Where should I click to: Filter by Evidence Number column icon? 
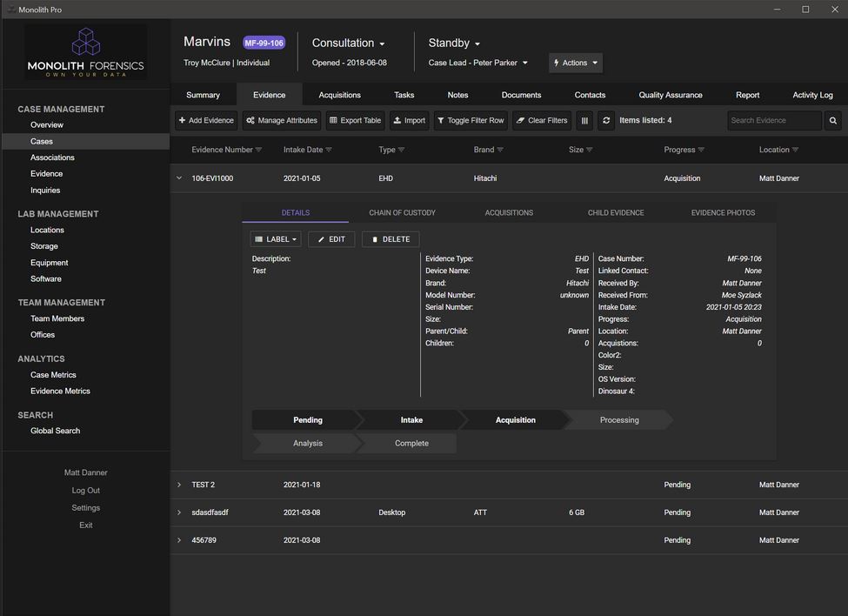click(258, 150)
